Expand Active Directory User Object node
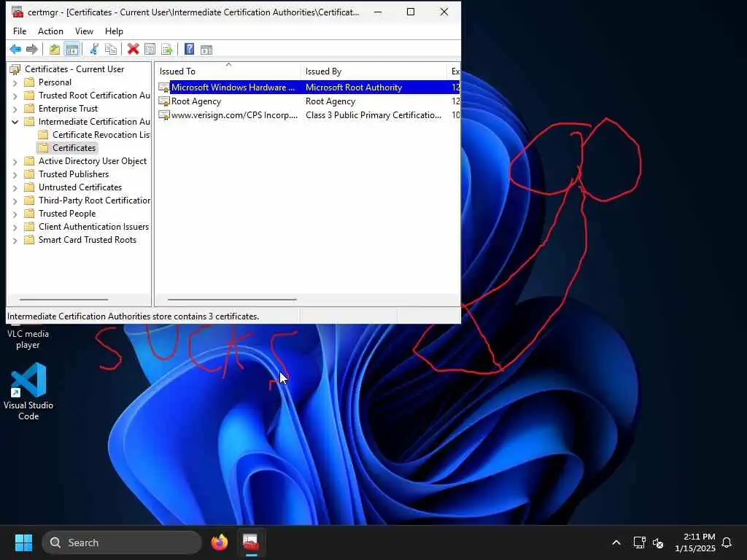 click(x=15, y=161)
